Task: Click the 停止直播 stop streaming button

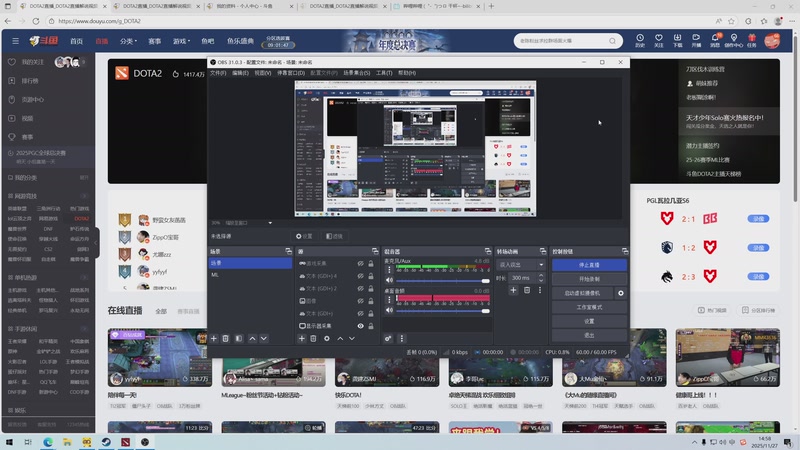Action: 589,265
